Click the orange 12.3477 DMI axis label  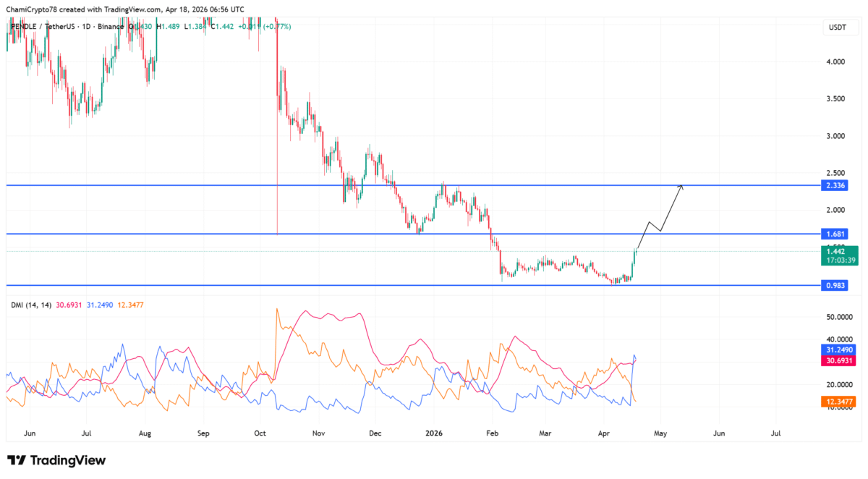(839, 400)
